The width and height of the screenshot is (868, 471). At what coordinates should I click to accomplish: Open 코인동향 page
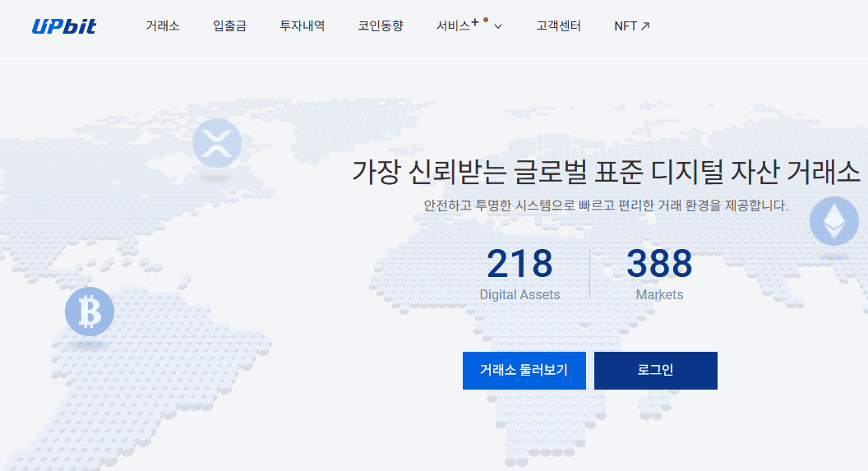[381, 26]
